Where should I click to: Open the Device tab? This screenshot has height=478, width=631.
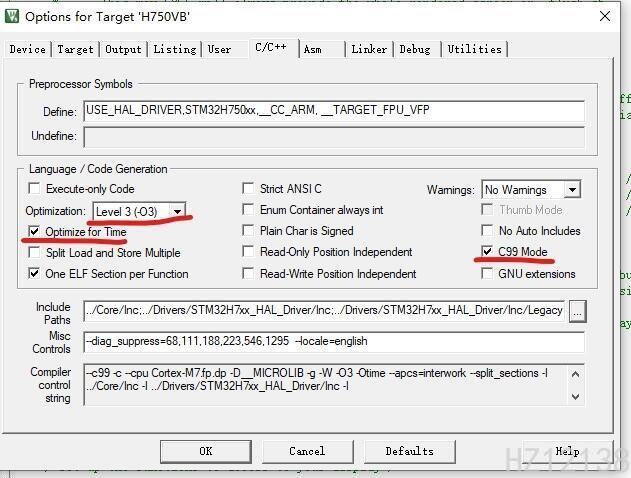coord(27,49)
